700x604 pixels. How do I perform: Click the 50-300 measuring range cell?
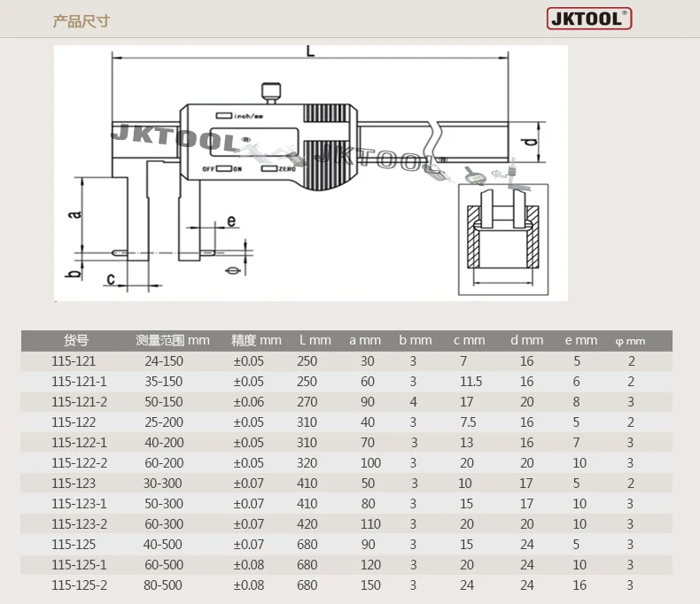click(164, 504)
